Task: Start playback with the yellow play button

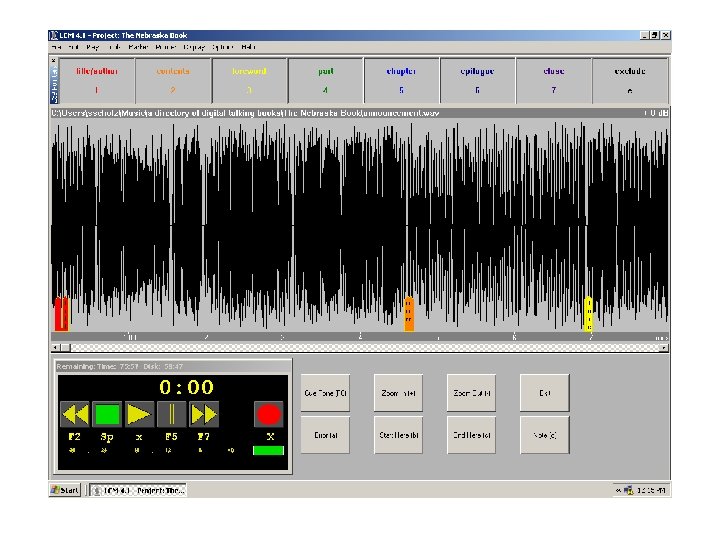Action: (139, 414)
